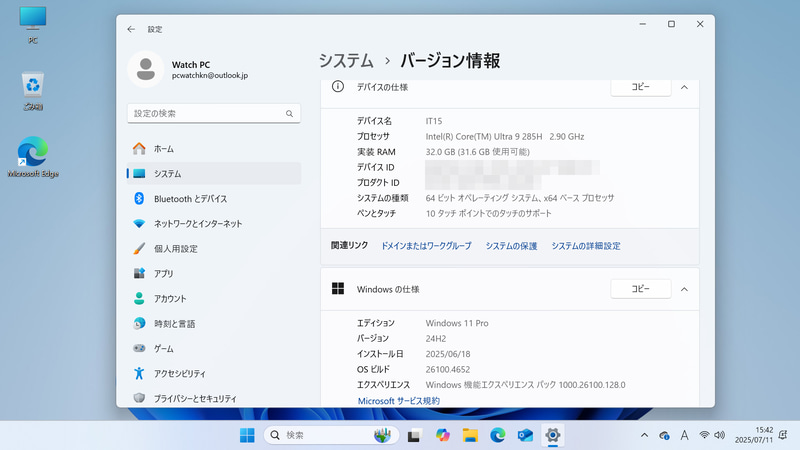
Task: Copy device specifications with the コピー button
Action: [x=640, y=87]
